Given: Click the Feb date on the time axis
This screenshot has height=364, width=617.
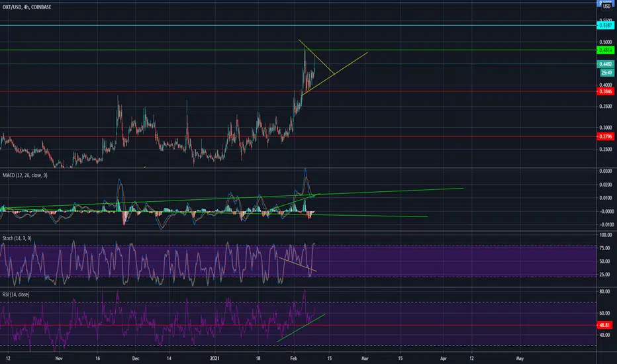Looking at the screenshot, I should pyautogui.click(x=294, y=359).
